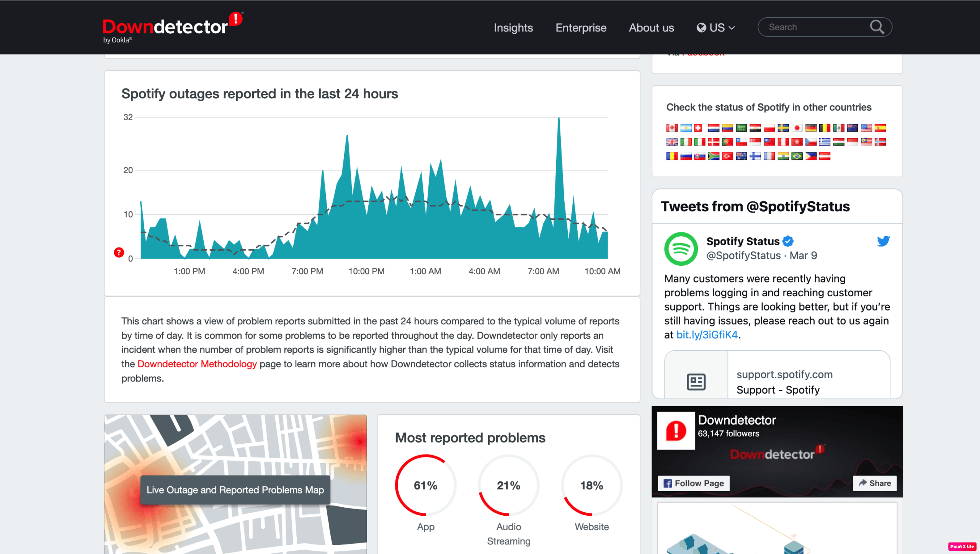Click the Follow Page button on Facebook widget
The image size is (980, 554).
pos(694,482)
